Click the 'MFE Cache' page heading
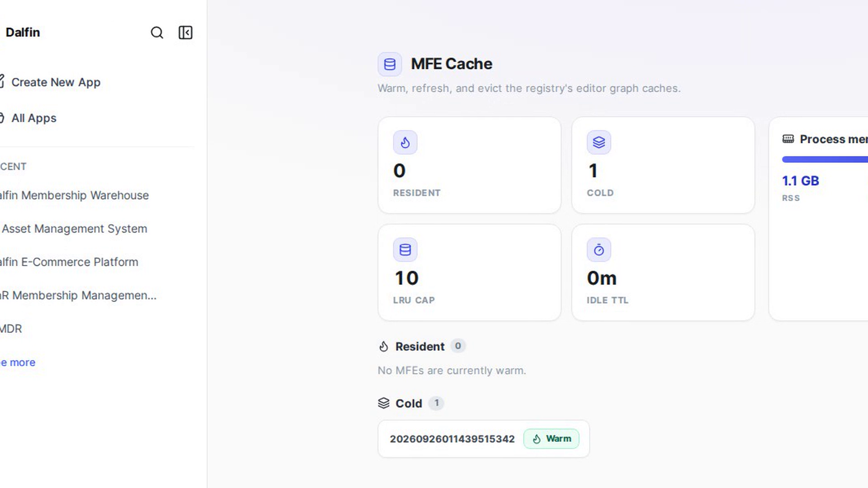868x488 pixels. pos(451,64)
